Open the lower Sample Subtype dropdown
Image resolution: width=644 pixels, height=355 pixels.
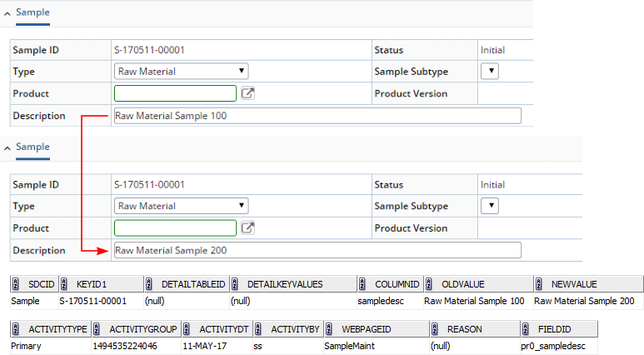490,206
